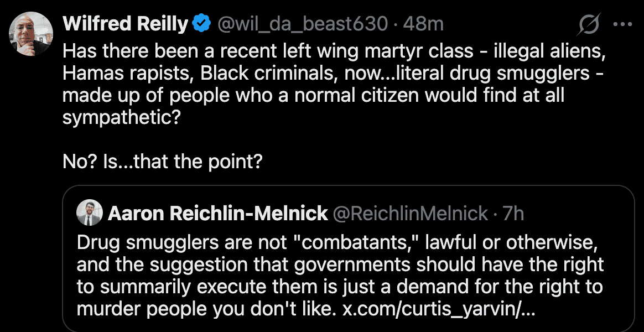The image size is (644, 332).
Task: Click the 7h quoted post timestamp
Action: point(513,213)
